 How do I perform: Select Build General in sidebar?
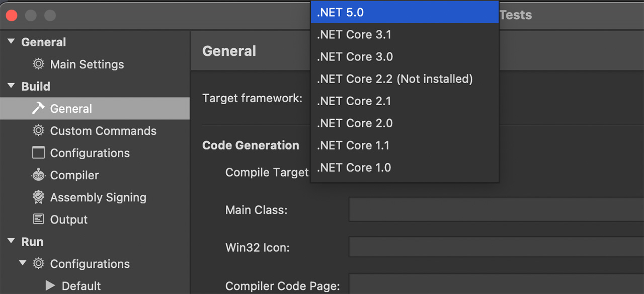(x=95, y=109)
